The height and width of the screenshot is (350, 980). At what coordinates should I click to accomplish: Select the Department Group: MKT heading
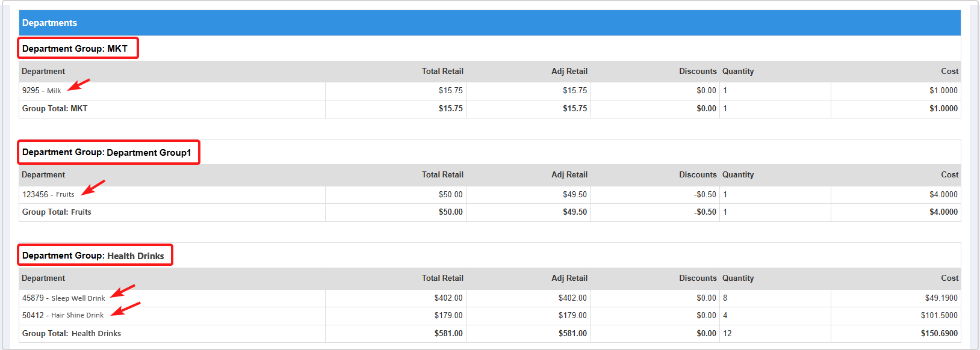point(75,49)
